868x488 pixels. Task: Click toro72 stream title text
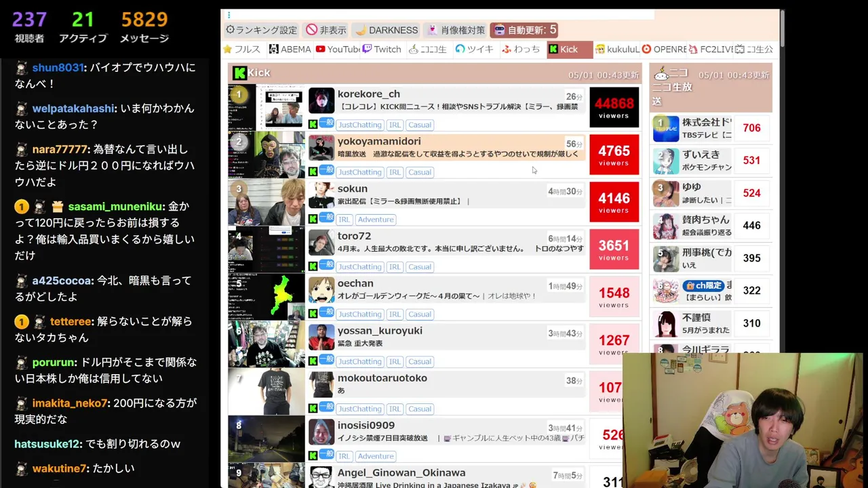click(460, 249)
